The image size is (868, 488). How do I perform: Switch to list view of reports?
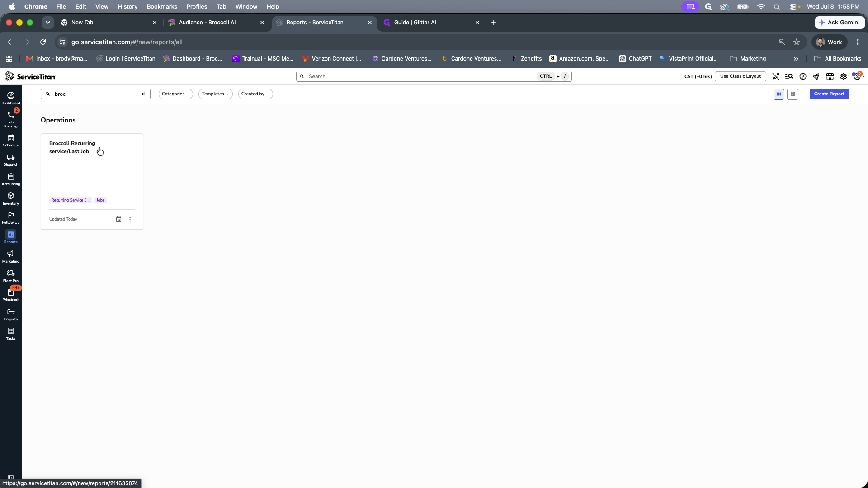click(x=793, y=94)
